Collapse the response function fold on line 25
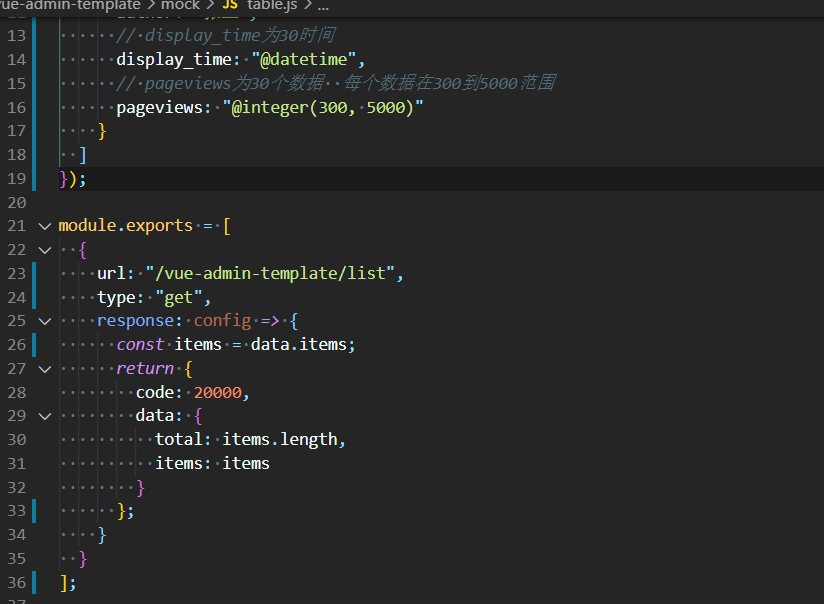Viewport: 824px width, 604px height. click(x=44, y=320)
